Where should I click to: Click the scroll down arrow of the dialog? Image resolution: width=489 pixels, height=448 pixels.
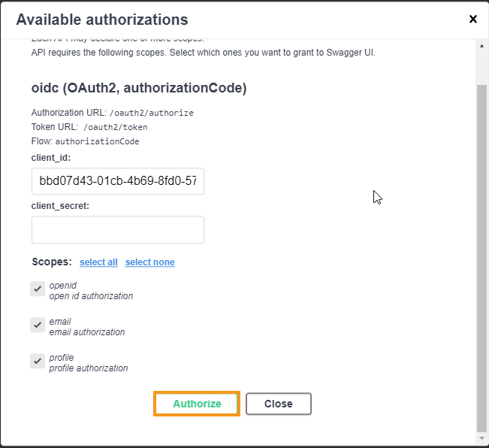point(481,438)
